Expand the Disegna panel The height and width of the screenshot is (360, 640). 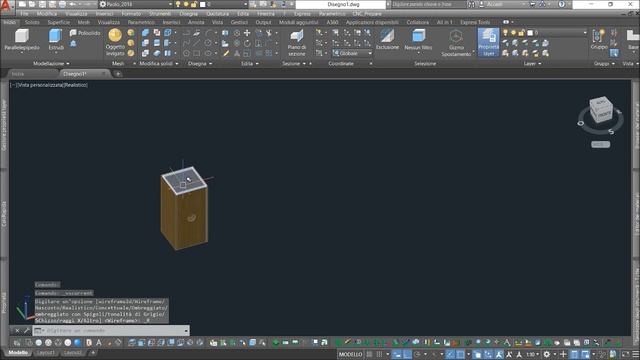[200, 64]
